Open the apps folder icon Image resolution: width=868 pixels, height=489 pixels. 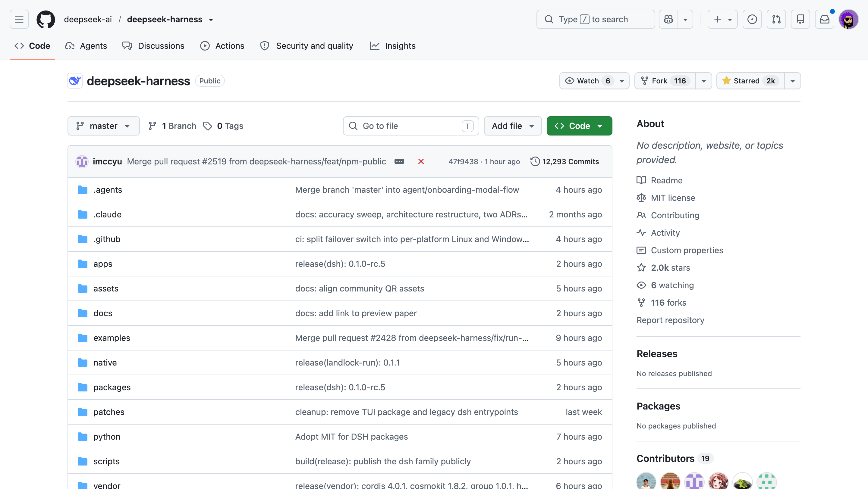(x=83, y=264)
